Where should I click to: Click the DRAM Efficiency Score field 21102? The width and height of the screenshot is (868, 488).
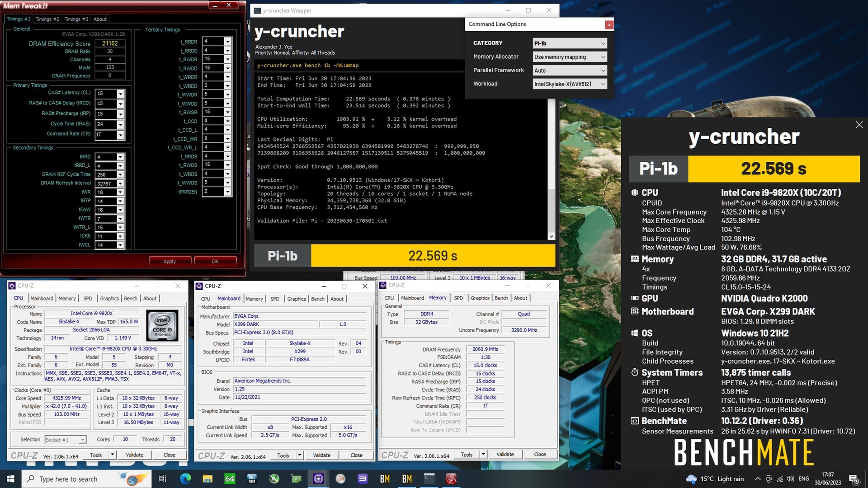(x=110, y=44)
